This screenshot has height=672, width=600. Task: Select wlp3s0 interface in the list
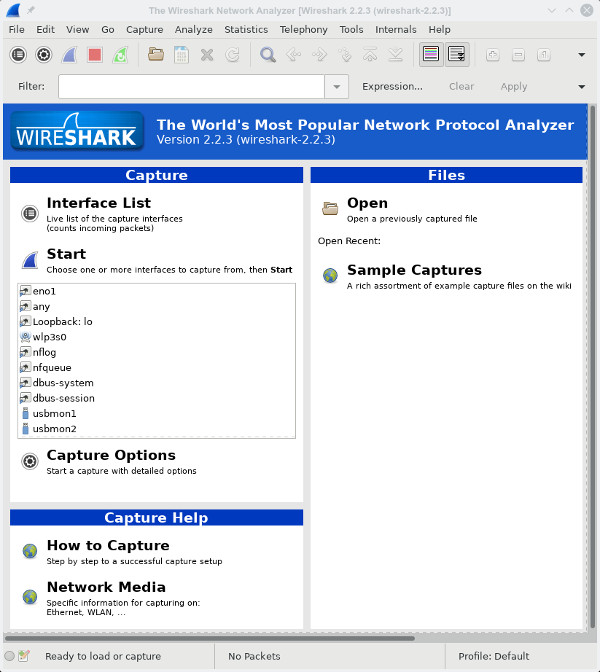click(x=49, y=337)
